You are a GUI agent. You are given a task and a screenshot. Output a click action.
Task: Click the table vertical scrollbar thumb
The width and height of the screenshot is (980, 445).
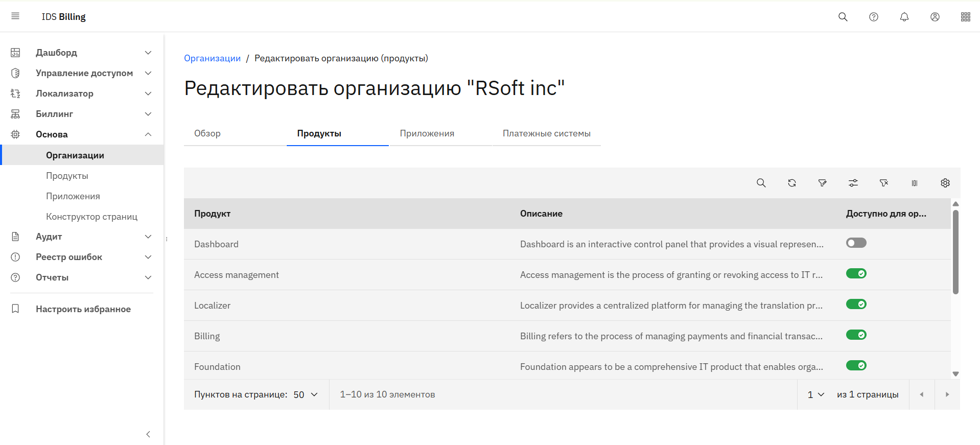pyautogui.click(x=955, y=252)
